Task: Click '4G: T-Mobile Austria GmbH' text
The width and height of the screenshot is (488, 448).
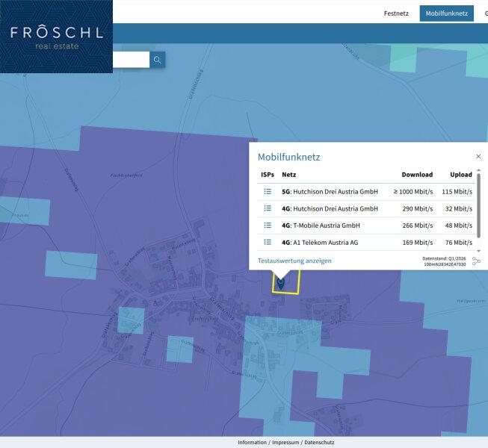Action: pyautogui.click(x=321, y=225)
